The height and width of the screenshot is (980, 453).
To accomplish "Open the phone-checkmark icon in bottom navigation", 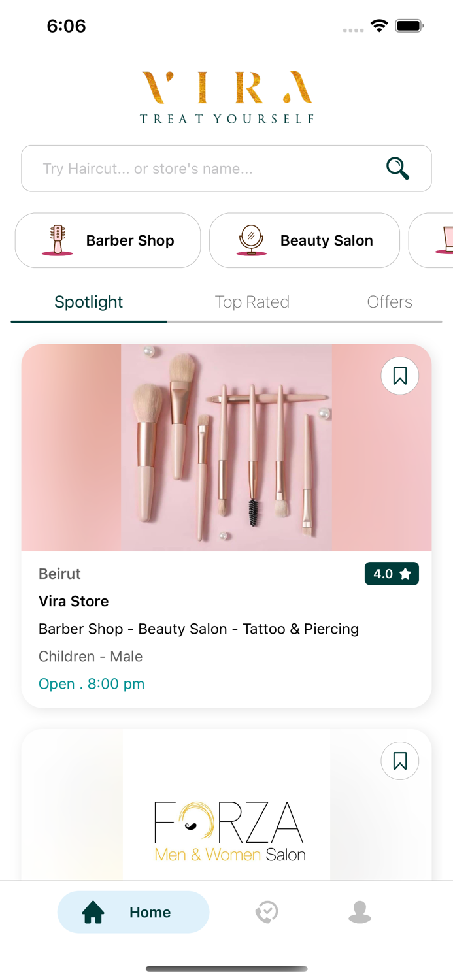I will (x=265, y=912).
